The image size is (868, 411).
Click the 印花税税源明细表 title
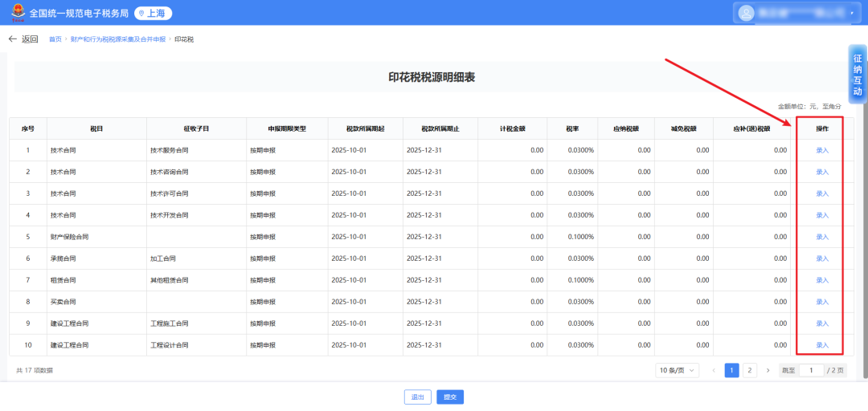[x=432, y=77]
